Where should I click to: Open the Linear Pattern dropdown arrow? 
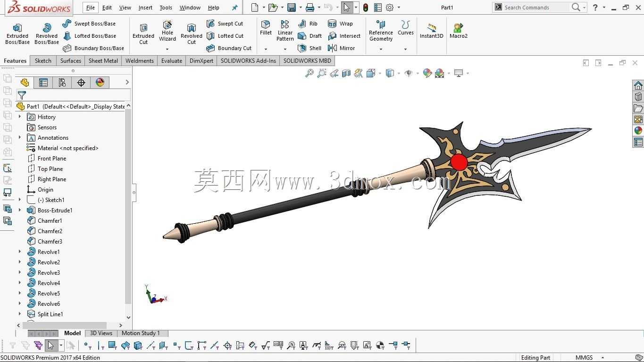(285, 49)
